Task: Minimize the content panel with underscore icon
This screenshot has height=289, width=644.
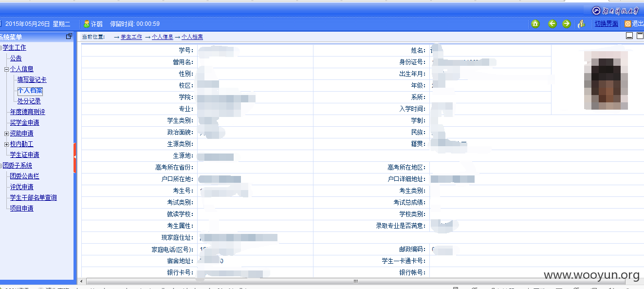Action: pos(629,36)
